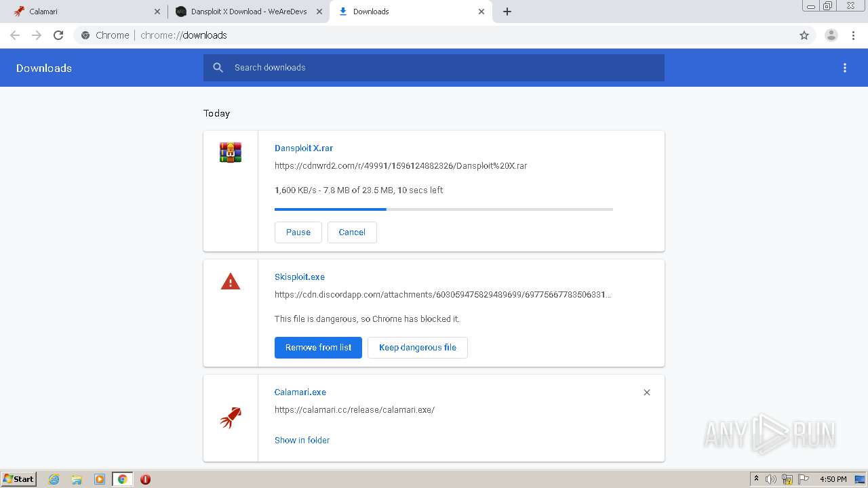The width and height of the screenshot is (868, 488).
Task: Open the cdnwrd2.com download URL
Action: [x=401, y=165]
